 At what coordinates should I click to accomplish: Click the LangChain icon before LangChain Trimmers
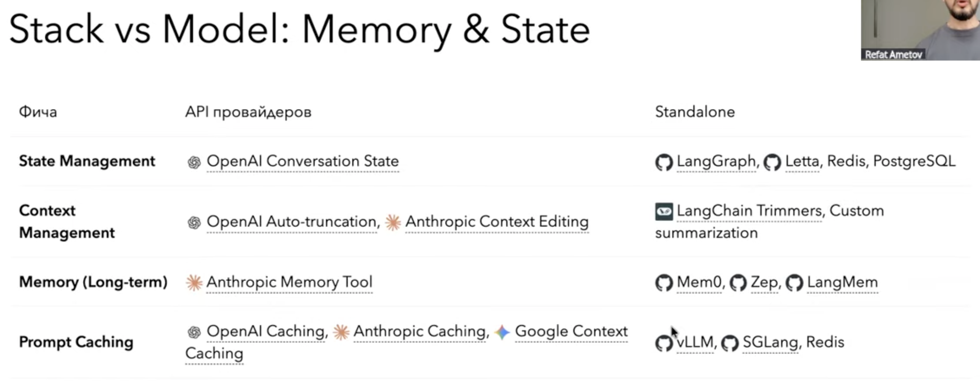click(664, 212)
